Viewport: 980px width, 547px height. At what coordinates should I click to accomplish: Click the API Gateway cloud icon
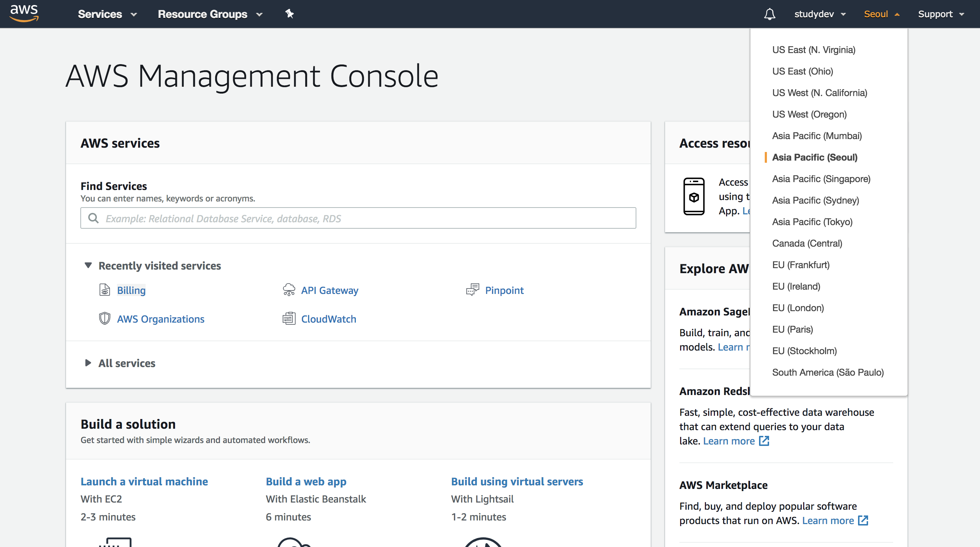tap(289, 290)
